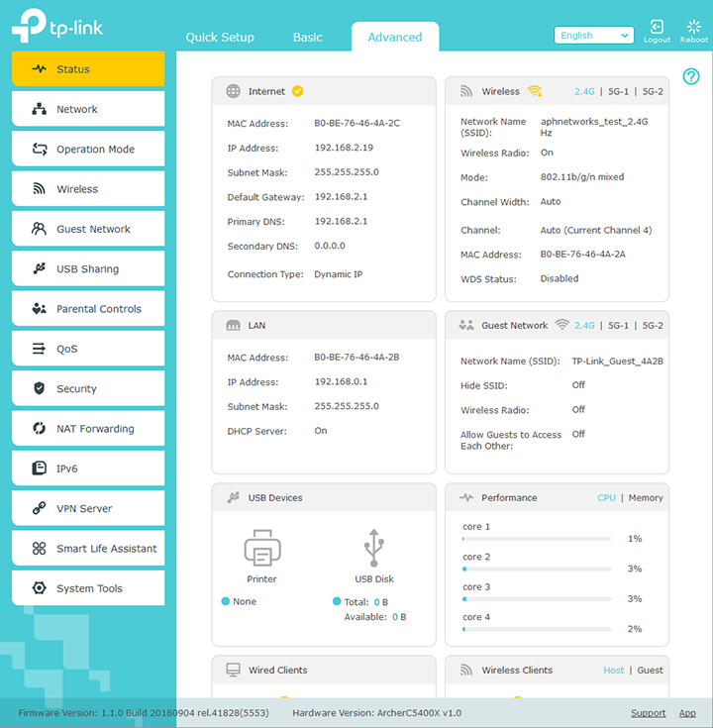This screenshot has height=728, width=713.
Task: Open the help question mark icon
Action: pyautogui.click(x=691, y=76)
